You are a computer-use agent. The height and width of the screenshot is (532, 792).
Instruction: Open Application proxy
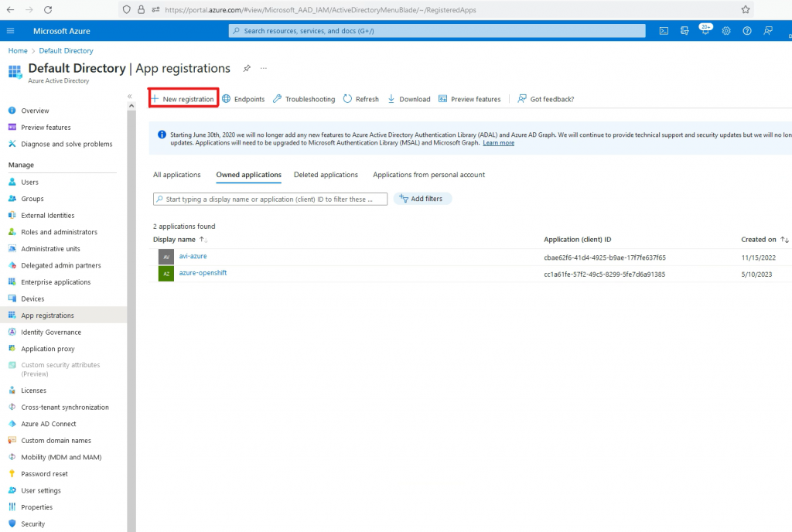(47, 348)
